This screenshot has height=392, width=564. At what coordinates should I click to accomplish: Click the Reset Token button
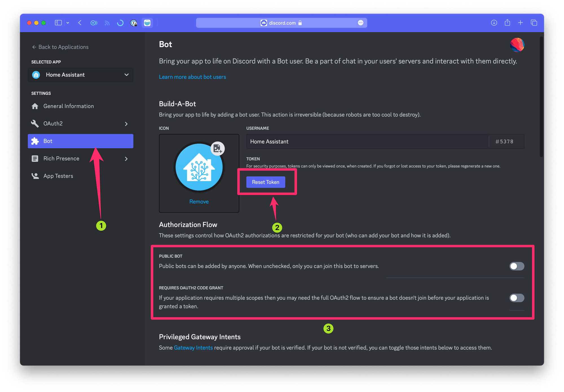point(266,182)
